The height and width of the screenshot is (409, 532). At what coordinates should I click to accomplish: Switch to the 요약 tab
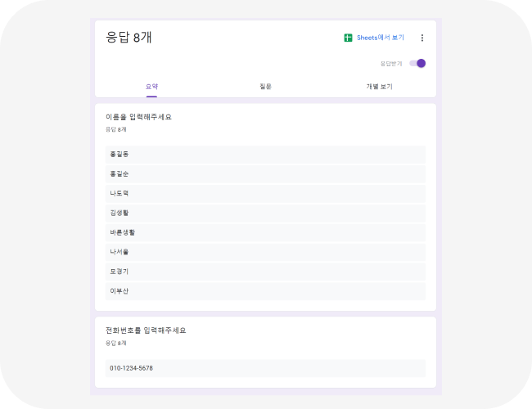coord(151,87)
